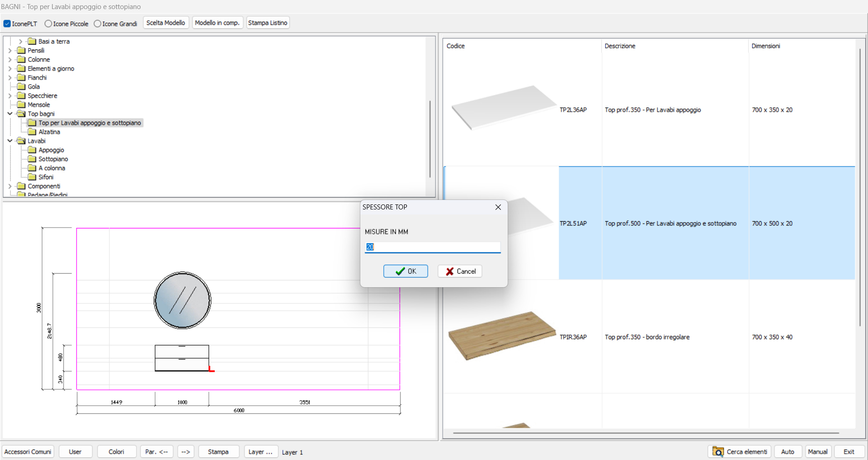Select the Specchiere folder icon
The image size is (868, 460).
coord(21,95)
